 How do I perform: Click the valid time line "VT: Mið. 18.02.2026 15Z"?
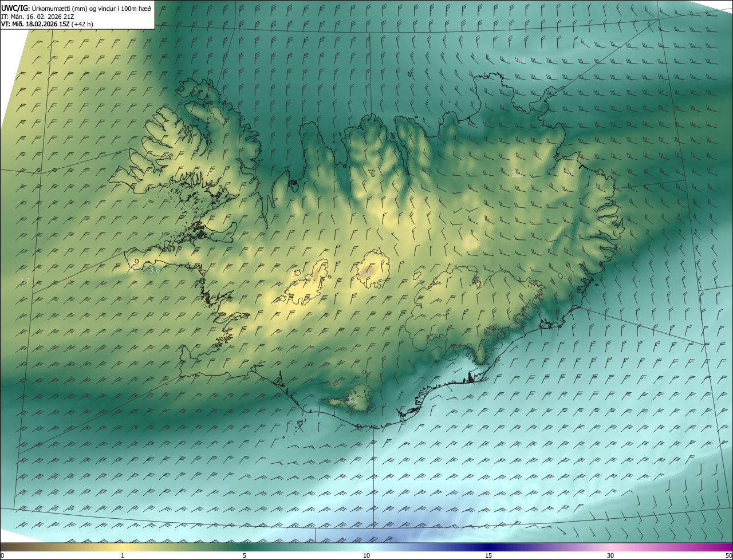pos(36,24)
